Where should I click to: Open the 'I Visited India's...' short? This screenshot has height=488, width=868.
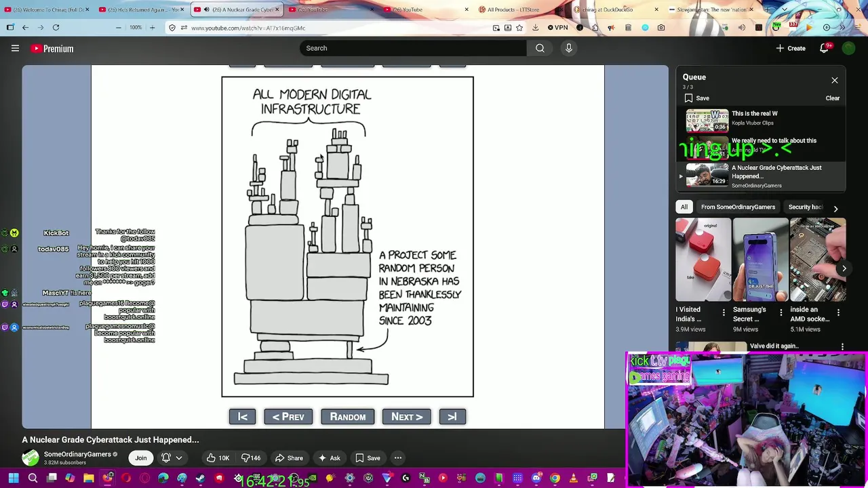(x=703, y=260)
